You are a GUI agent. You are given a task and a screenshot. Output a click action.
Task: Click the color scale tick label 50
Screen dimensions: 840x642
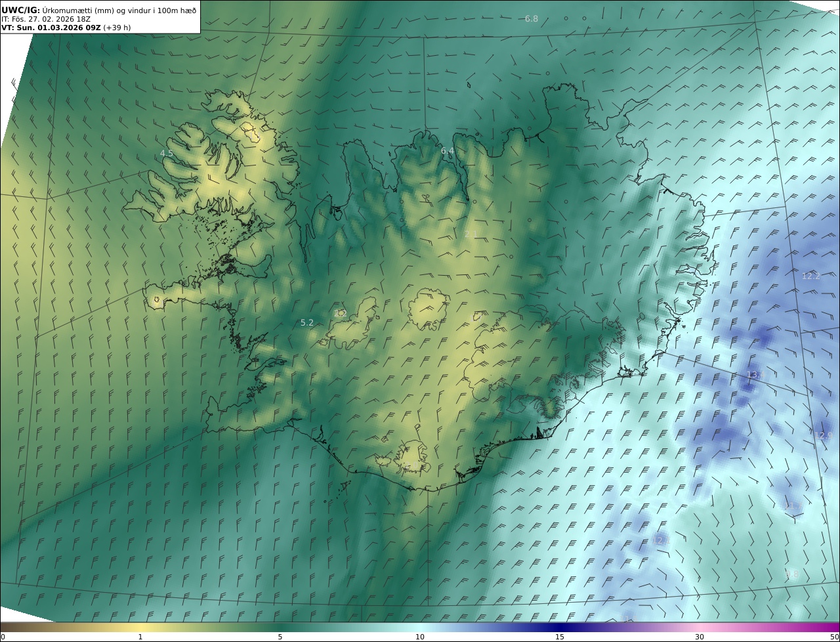(x=834, y=637)
